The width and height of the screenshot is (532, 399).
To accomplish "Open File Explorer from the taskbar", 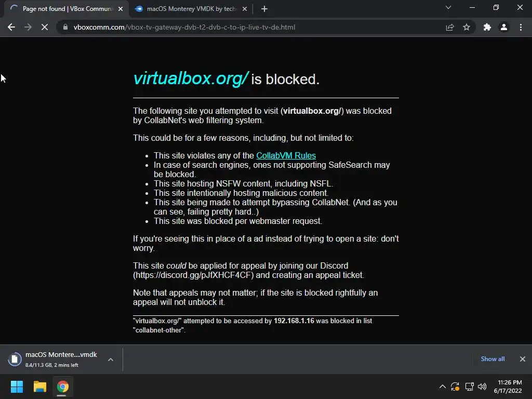I will pos(39,387).
